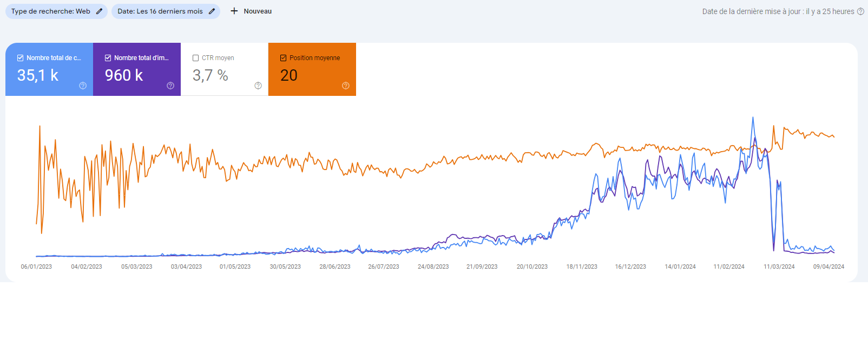Click pencil icon on Date filter chip
Viewport: 868px width, 351px height.
pyautogui.click(x=212, y=11)
